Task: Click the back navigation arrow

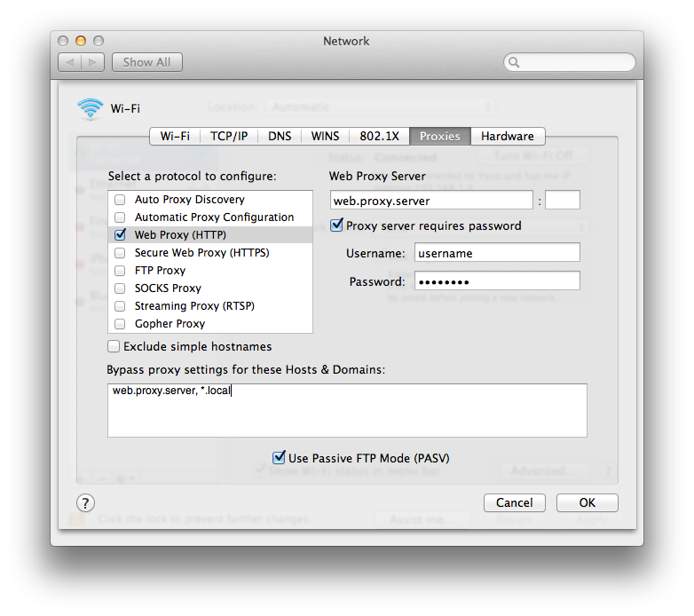Action: pos(70,62)
